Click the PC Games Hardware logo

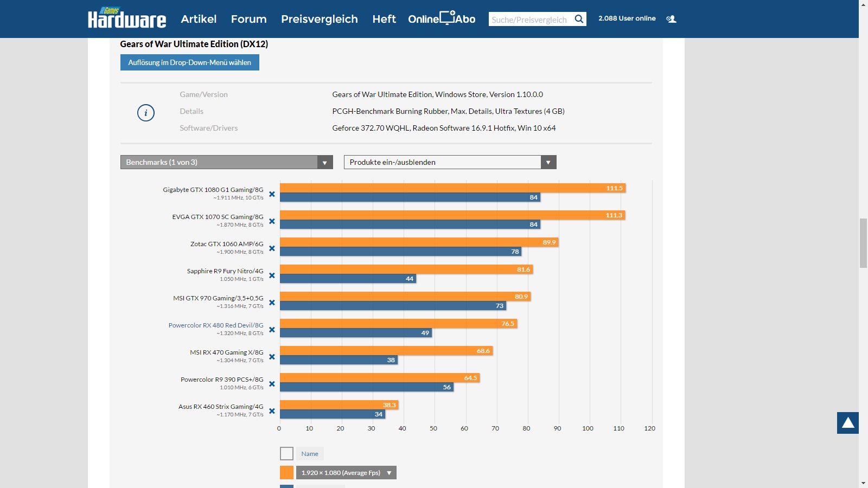(x=127, y=18)
